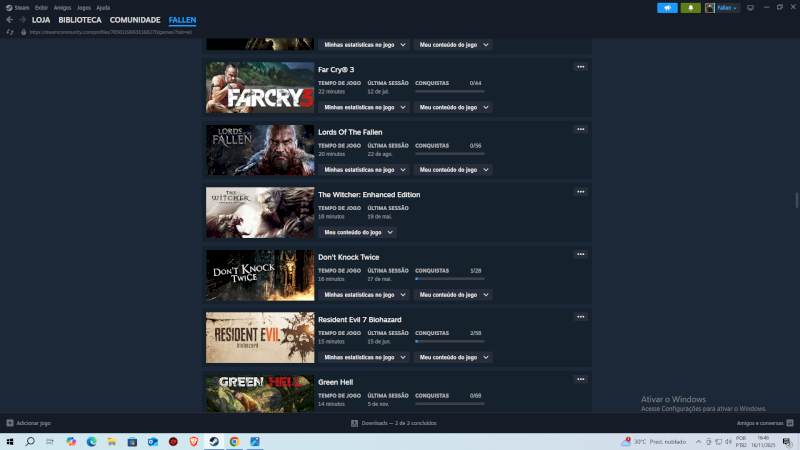Screen dimensions: 800x450
Task: Go back with the left arrow
Action: tap(10, 20)
